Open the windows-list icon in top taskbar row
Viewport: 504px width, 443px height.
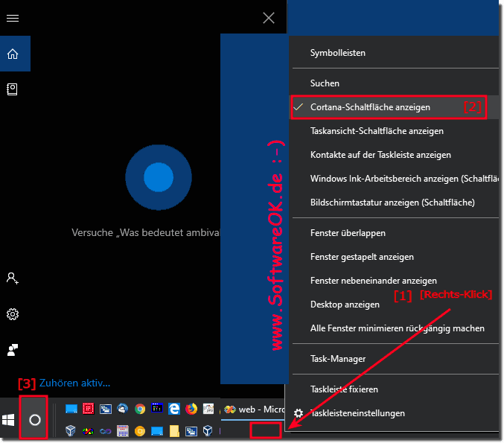tap(106, 409)
